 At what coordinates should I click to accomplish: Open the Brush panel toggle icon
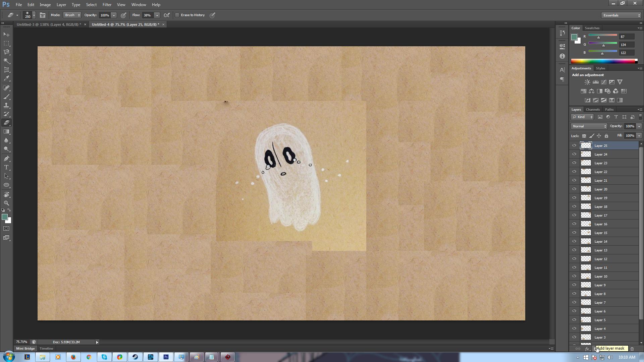[x=42, y=15]
